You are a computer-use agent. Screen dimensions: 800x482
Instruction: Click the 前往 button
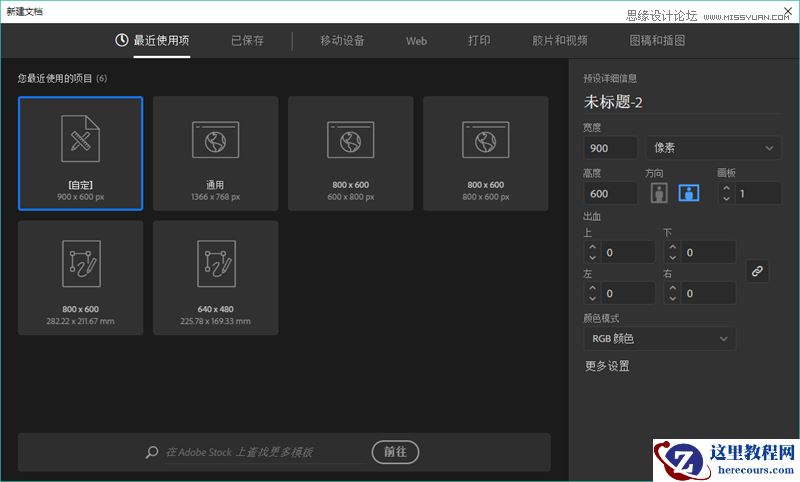pyautogui.click(x=395, y=452)
